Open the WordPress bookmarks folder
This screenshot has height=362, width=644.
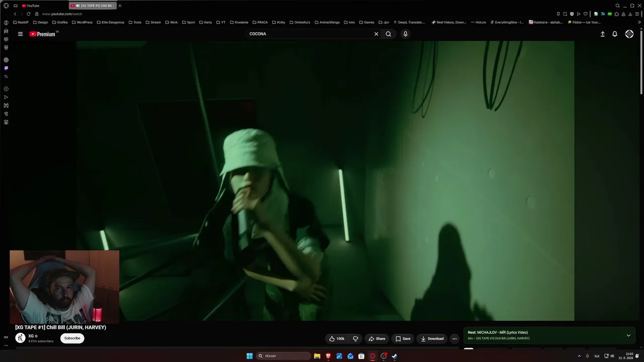(x=83, y=23)
